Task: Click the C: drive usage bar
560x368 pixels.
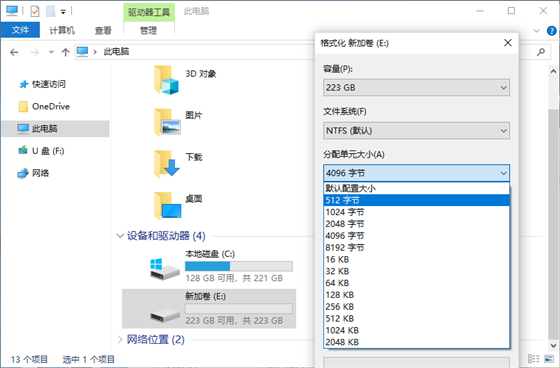Action: click(x=239, y=266)
